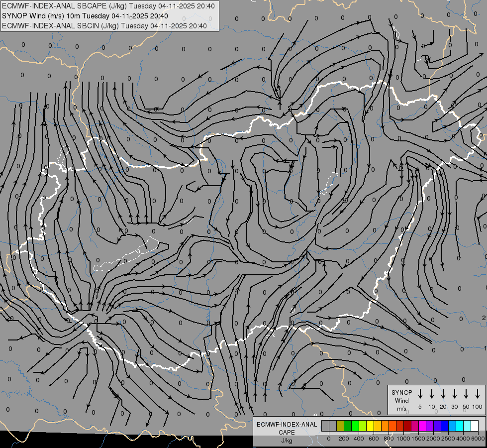This screenshot has width=487, height=448.
Task: Choose the orange swatch just before the 800 tick
Action: tap(385, 426)
